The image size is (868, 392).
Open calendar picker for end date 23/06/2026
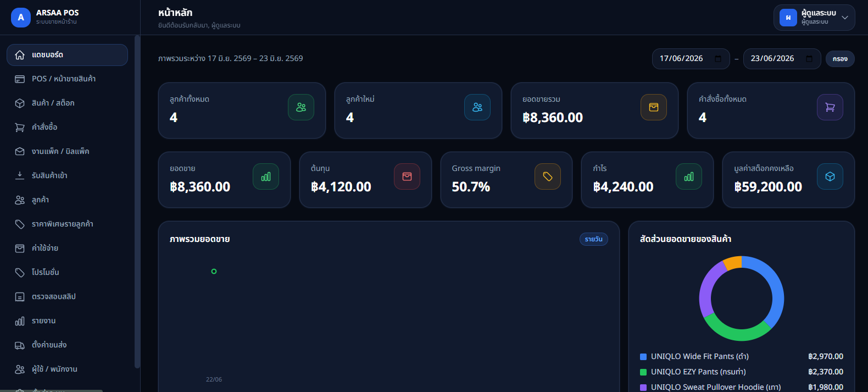(809, 59)
